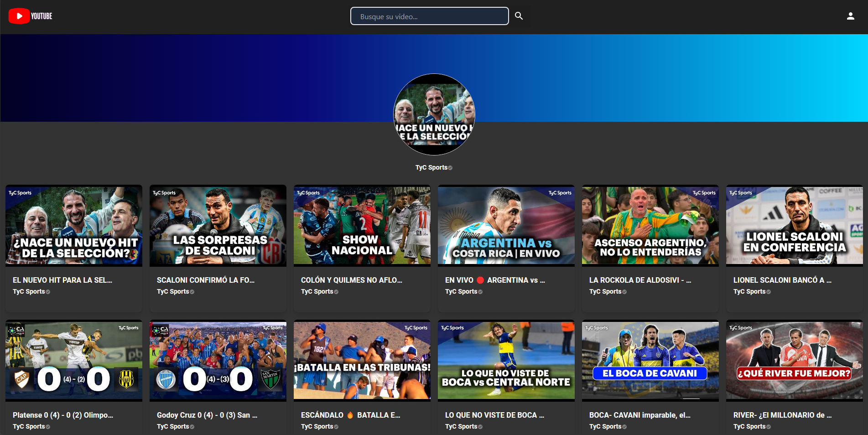868x435 pixels.
Task: Click TyC Sports under 'RIVER- ¿El MILLONARIO' video
Action: [x=749, y=426]
